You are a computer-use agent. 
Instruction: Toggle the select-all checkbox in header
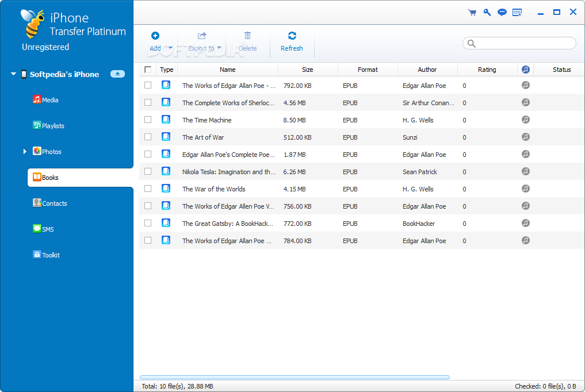pyautogui.click(x=148, y=70)
